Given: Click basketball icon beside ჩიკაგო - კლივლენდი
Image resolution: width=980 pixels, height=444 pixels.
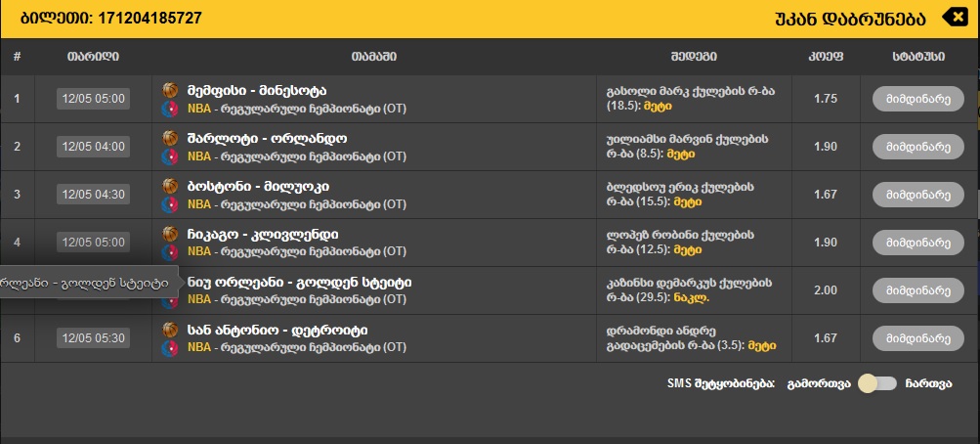Looking at the screenshot, I should [170, 234].
